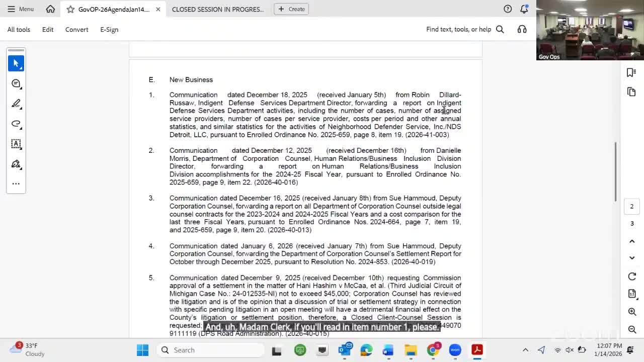The height and width of the screenshot is (362, 644).
Task: Create a new tab with the Create button
Action: pyautogui.click(x=291, y=9)
